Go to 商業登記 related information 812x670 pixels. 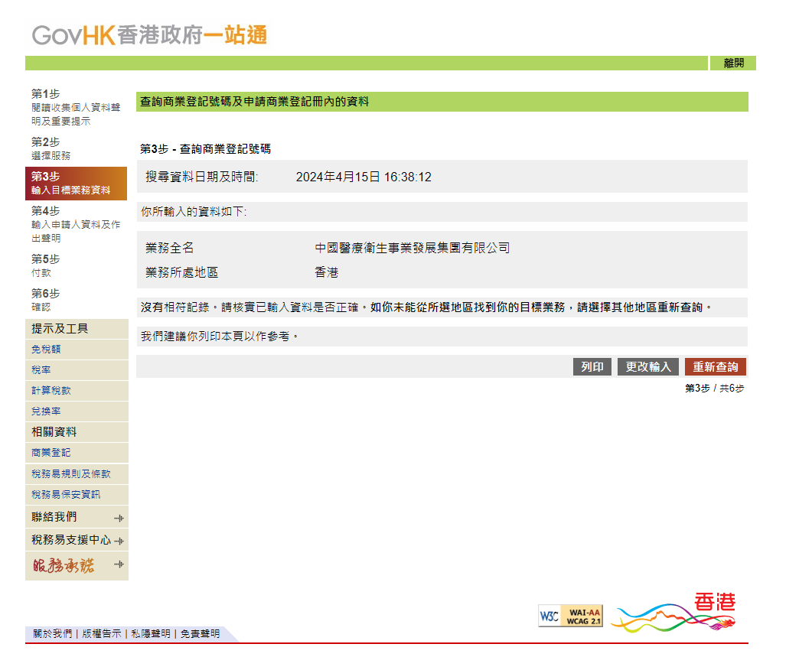tap(51, 452)
